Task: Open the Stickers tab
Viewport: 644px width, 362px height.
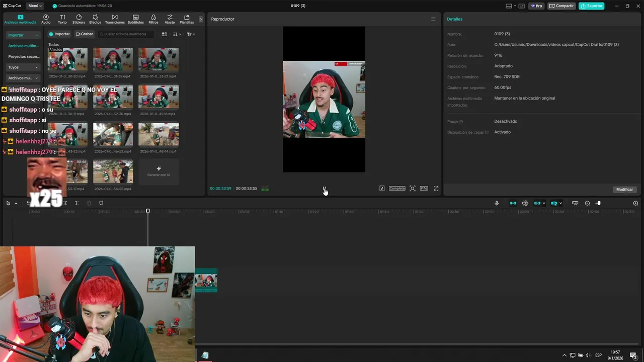Action: click(x=78, y=19)
